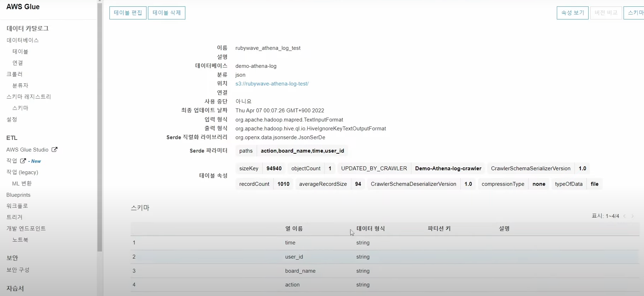Click the 버전 비교 button
The image size is (644, 296).
coord(606,13)
